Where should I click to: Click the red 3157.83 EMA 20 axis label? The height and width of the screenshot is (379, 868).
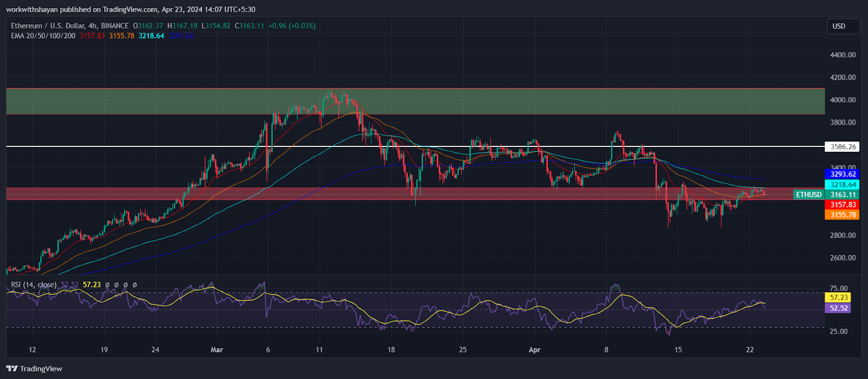click(x=842, y=204)
